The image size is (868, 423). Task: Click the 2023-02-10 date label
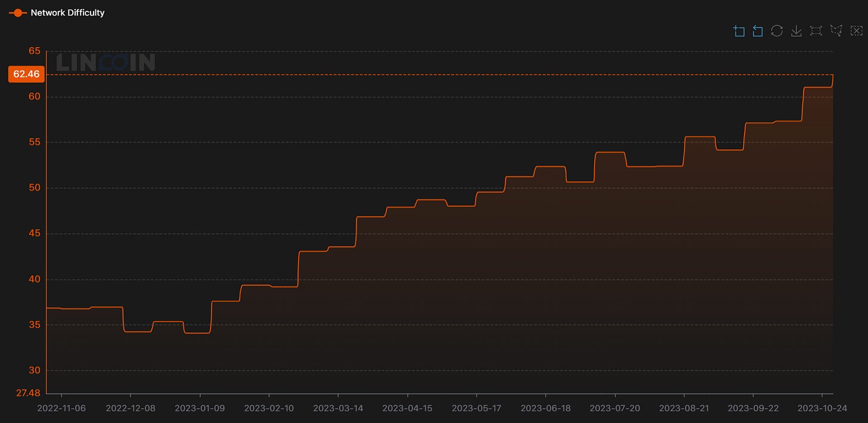click(269, 409)
